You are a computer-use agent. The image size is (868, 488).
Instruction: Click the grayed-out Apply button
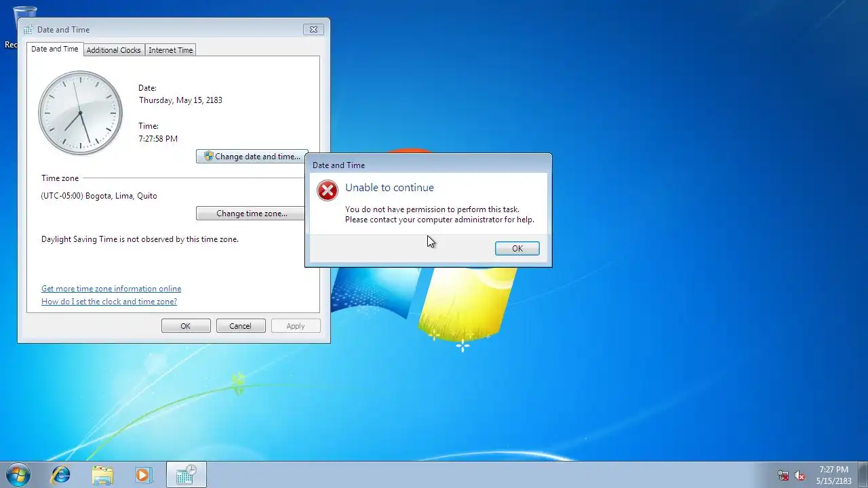[x=296, y=326]
